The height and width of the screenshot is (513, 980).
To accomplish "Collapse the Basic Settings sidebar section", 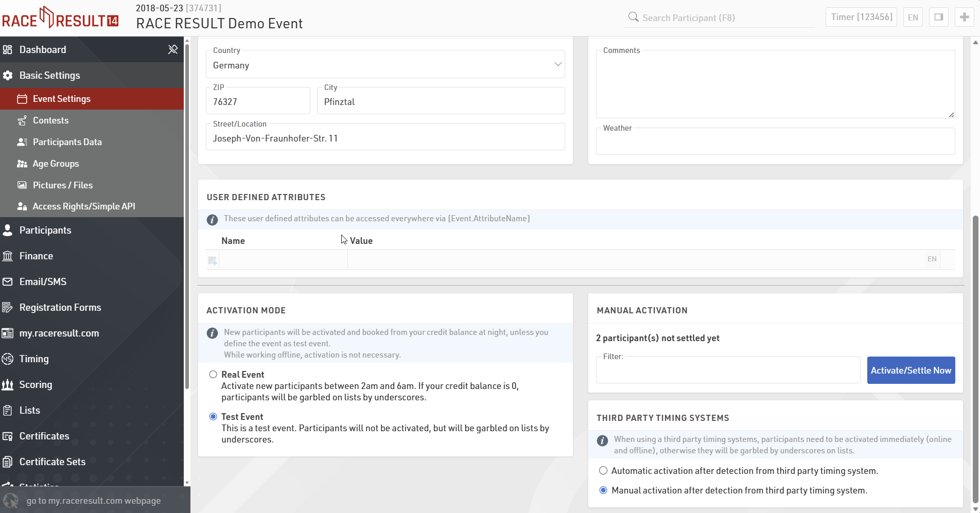I will tap(49, 75).
